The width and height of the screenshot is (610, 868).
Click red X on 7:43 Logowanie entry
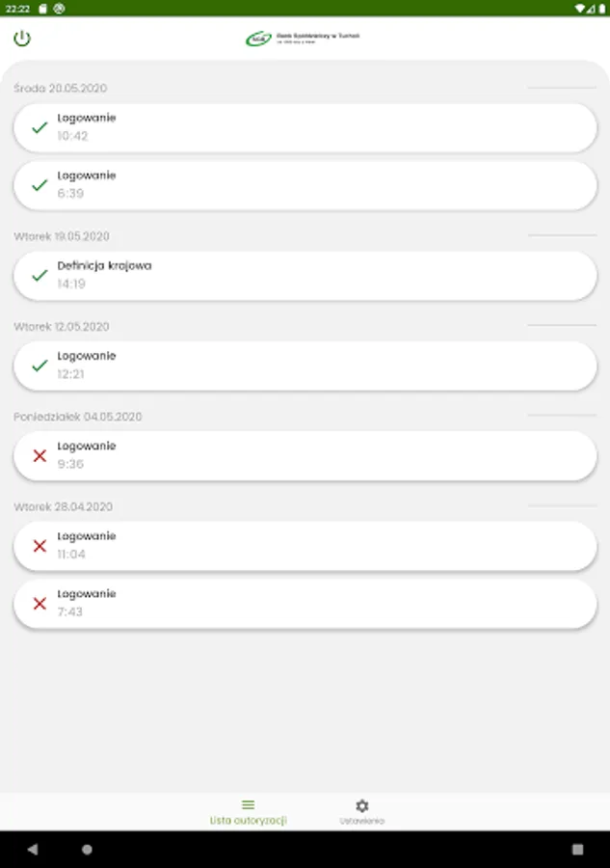click(x=40, y=604)
